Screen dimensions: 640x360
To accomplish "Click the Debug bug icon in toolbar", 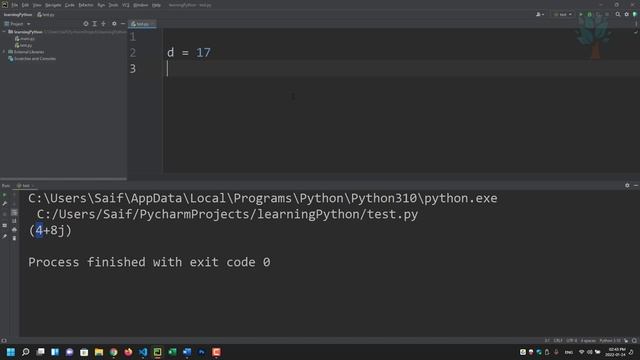I will pyautogui.click(x=589, y=15).
